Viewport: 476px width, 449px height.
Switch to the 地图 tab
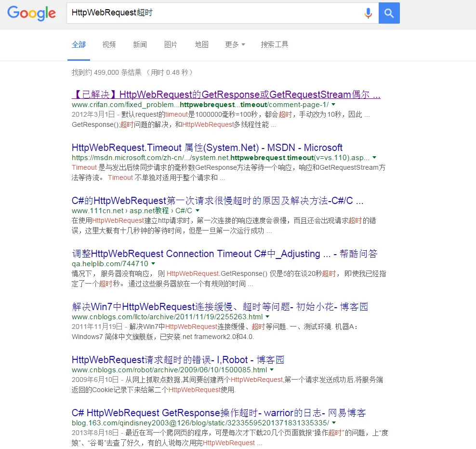pyautogui.click(x=201, y=45)
